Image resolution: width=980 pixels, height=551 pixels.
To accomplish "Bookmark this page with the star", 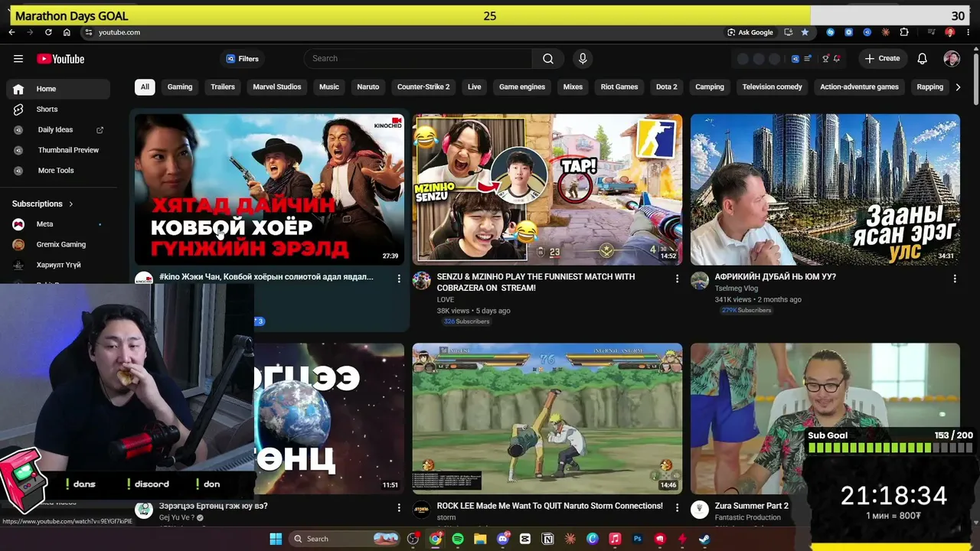I will tap(805, 32).
